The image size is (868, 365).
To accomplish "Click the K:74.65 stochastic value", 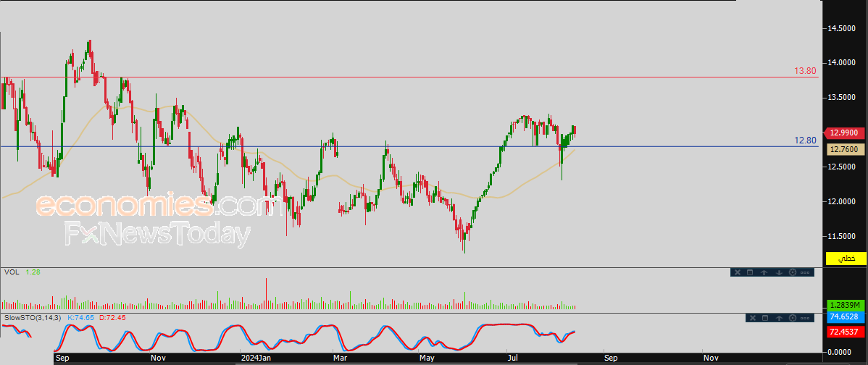I will click(x=81, y=318).
